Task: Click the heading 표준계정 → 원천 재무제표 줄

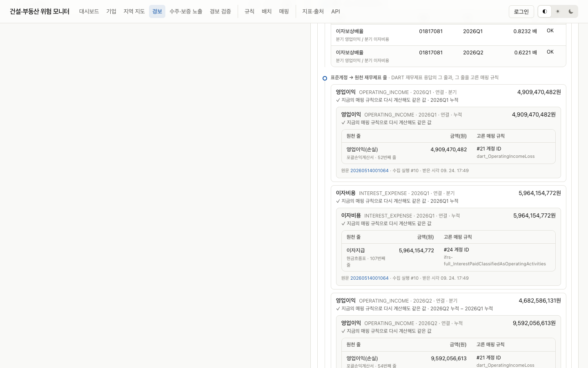Action: [359, 77]
